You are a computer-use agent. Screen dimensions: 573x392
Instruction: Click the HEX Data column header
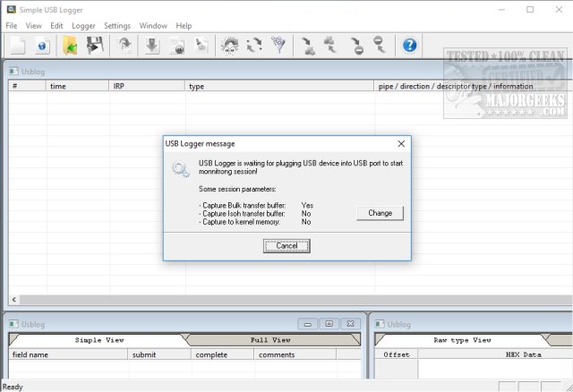point(495,354)
